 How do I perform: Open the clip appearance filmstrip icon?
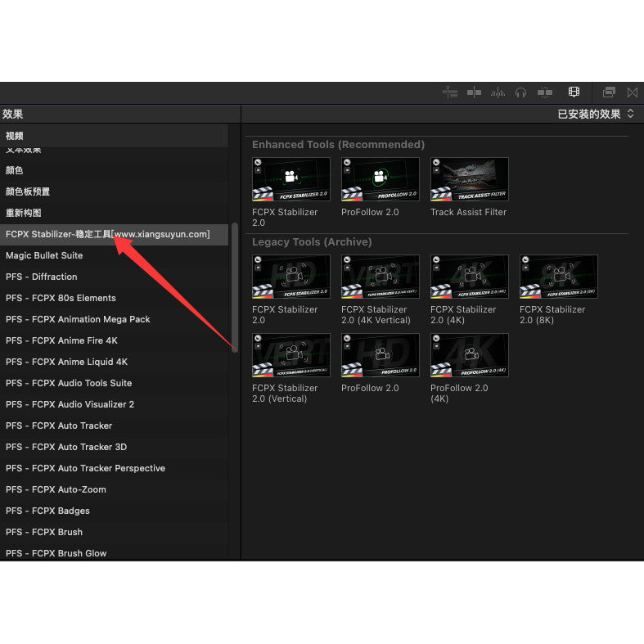click(x=574, y=92)
